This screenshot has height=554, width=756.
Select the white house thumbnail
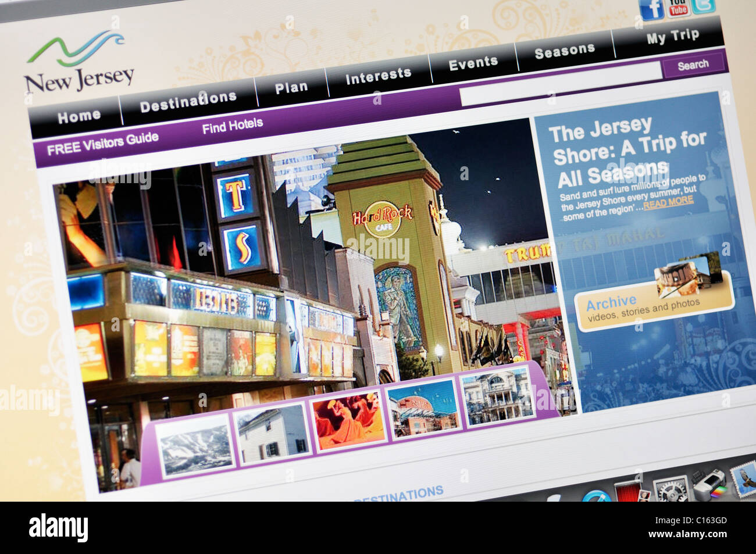[x=273, y=433]
